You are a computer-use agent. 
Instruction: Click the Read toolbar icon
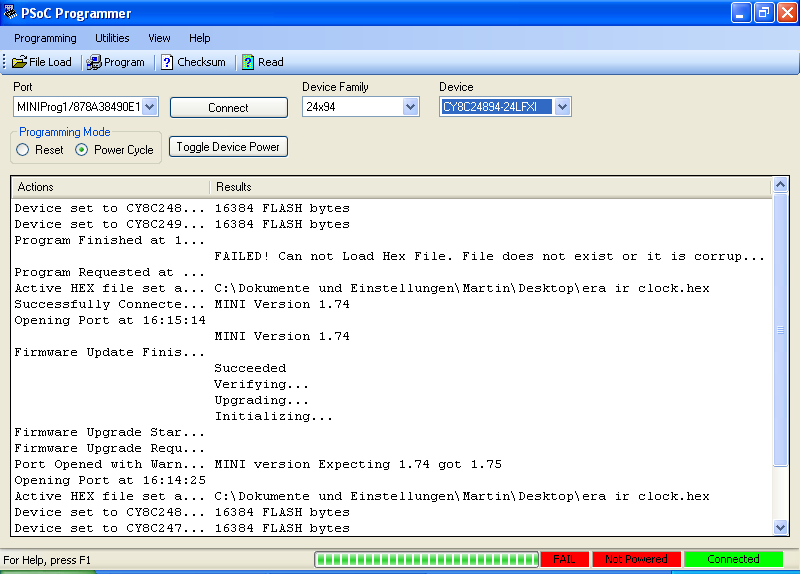[247, 62]
